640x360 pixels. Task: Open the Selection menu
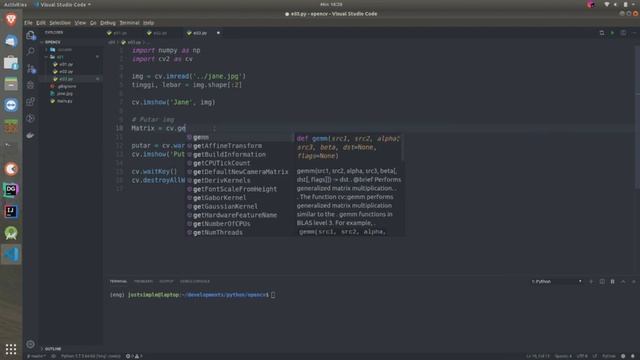point(60,23)
